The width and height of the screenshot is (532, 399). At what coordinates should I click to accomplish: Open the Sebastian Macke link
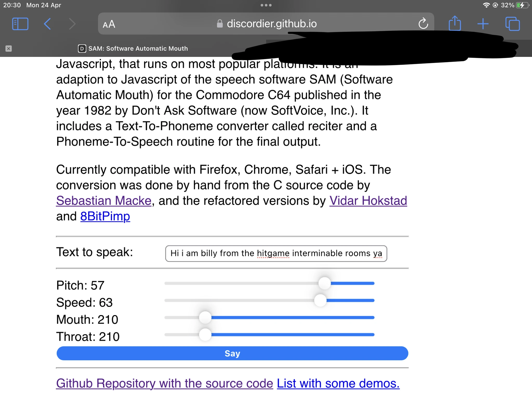104,201
